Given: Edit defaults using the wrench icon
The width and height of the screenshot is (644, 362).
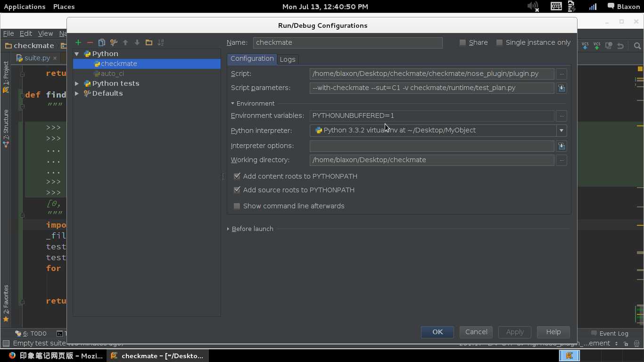Looking at the screenshot, I should (x=114, y=42).
